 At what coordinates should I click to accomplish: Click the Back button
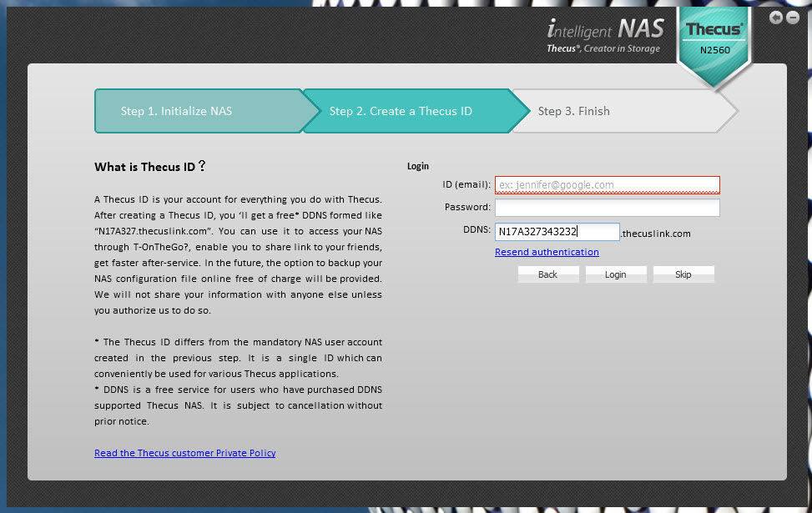(548, 274)
